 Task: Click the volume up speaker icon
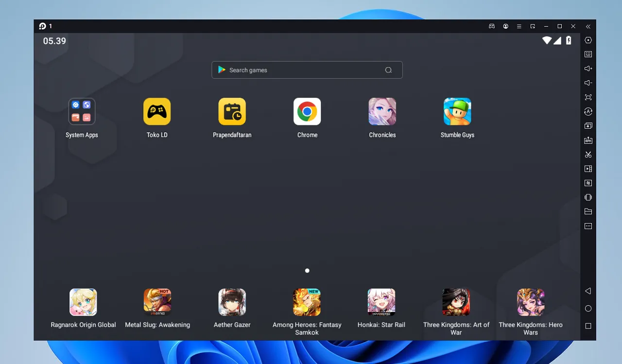pyautogui.click(x=588, y=69)
